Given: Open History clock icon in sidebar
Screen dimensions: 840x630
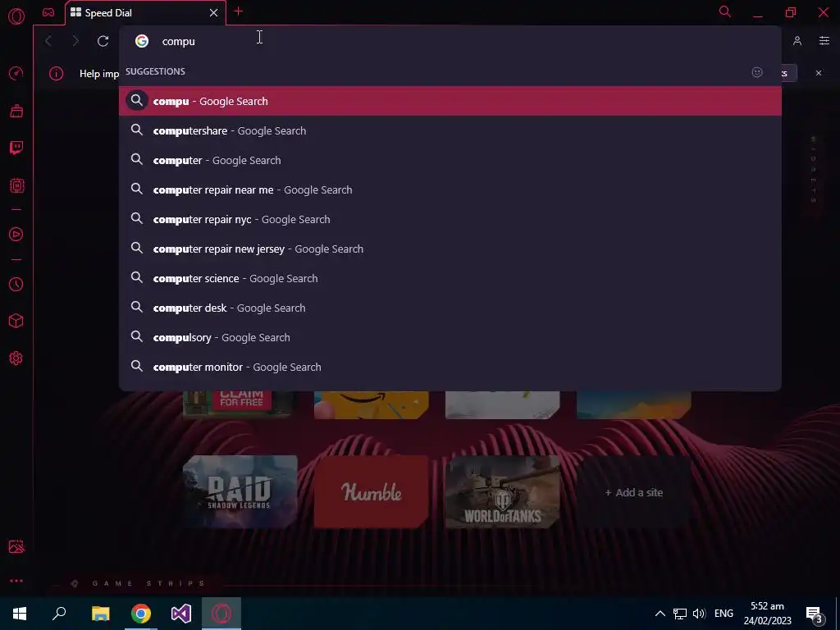Looking at the screenshot, I should tap(16, 285).
